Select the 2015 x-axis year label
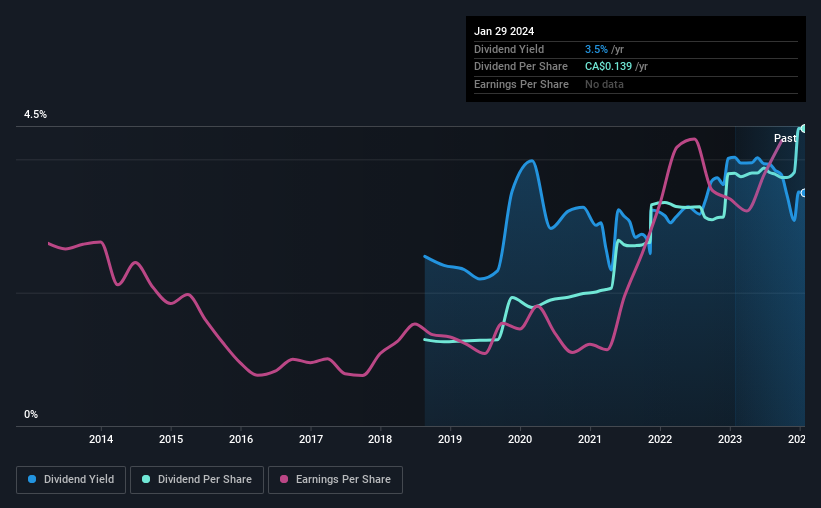Image resolution: width=821 pixels, height=508 pixels. tap(171, 439)
